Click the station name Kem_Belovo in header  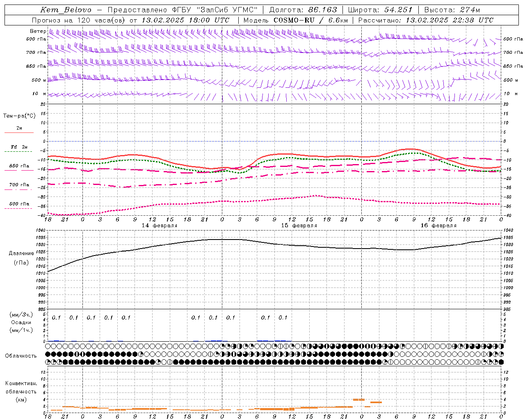click(x=66, y=10)
